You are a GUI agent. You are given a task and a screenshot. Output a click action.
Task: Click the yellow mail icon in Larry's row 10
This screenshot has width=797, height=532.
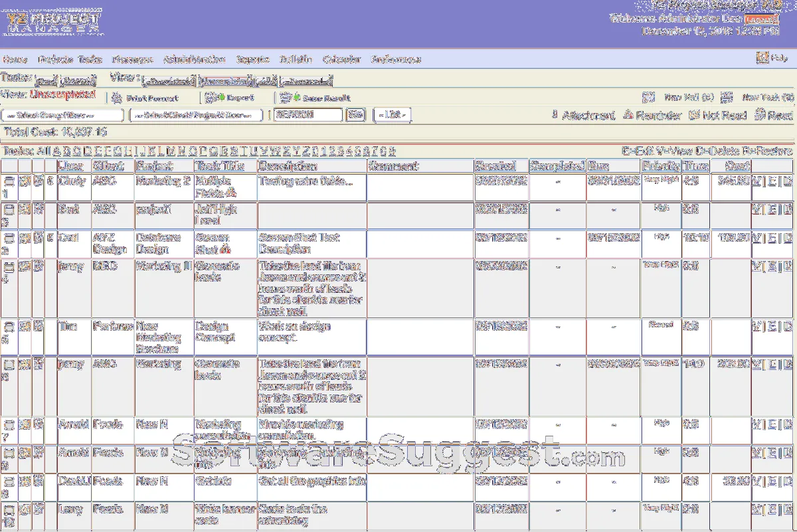(25, 509)
